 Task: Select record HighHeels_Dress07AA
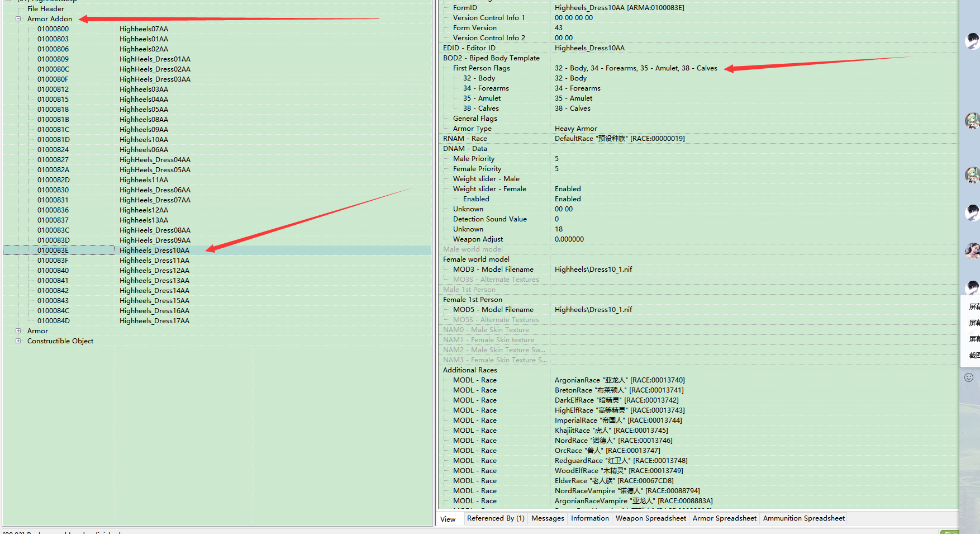click(155, 200)
